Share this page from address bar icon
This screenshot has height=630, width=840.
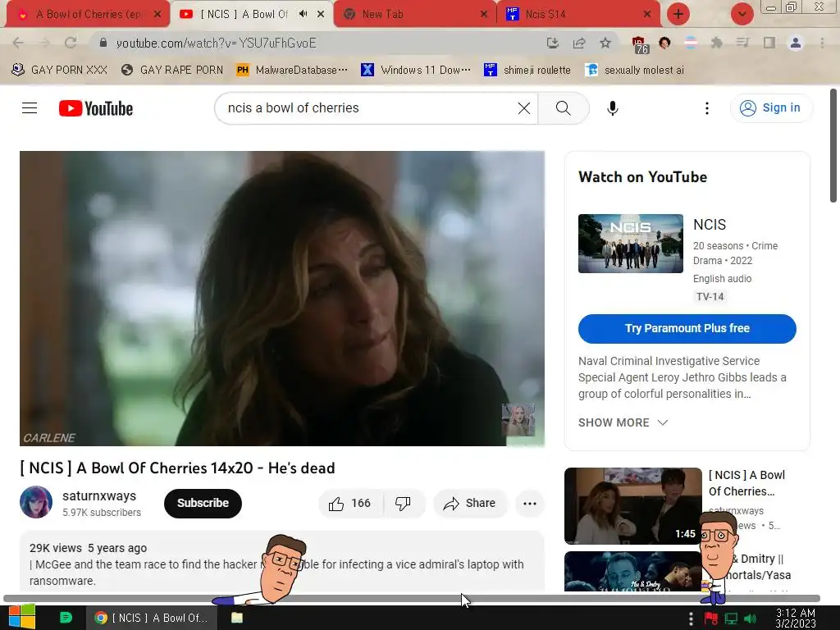point(578,43)
